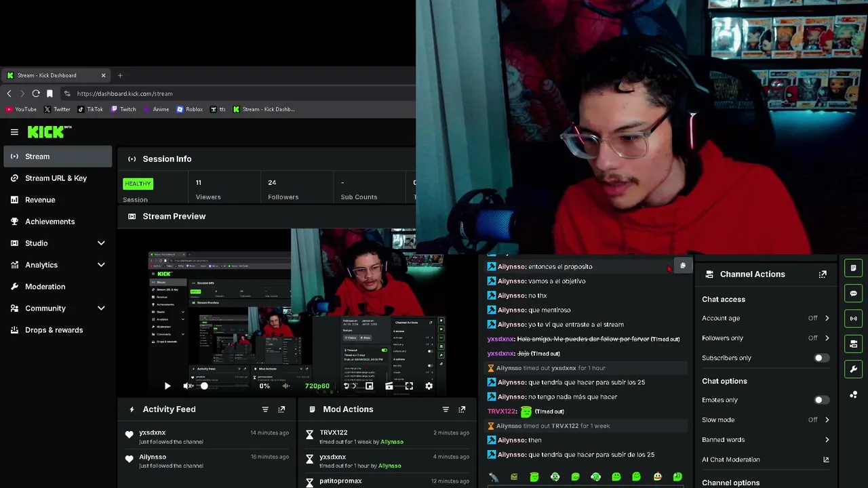
Task: Pop out the Mod Actions panel
Action: pos(462,409)
